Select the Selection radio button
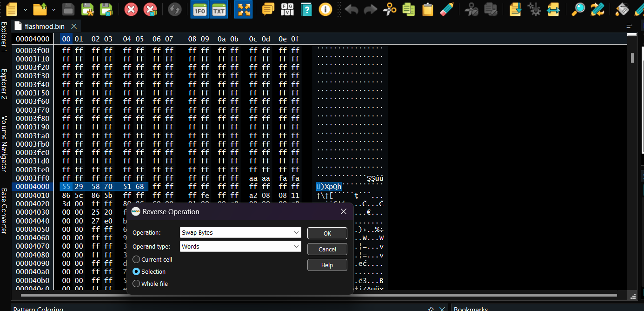 coord(136,271)
